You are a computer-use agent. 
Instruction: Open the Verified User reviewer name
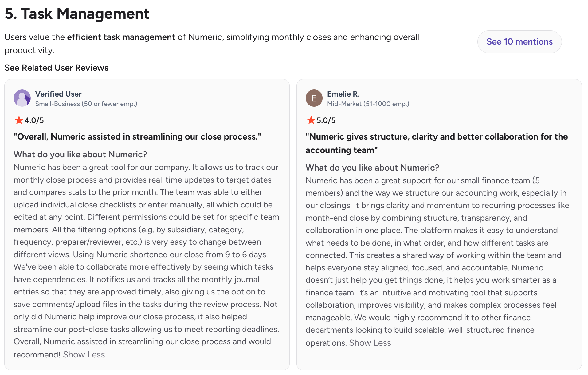click(58, 94)
